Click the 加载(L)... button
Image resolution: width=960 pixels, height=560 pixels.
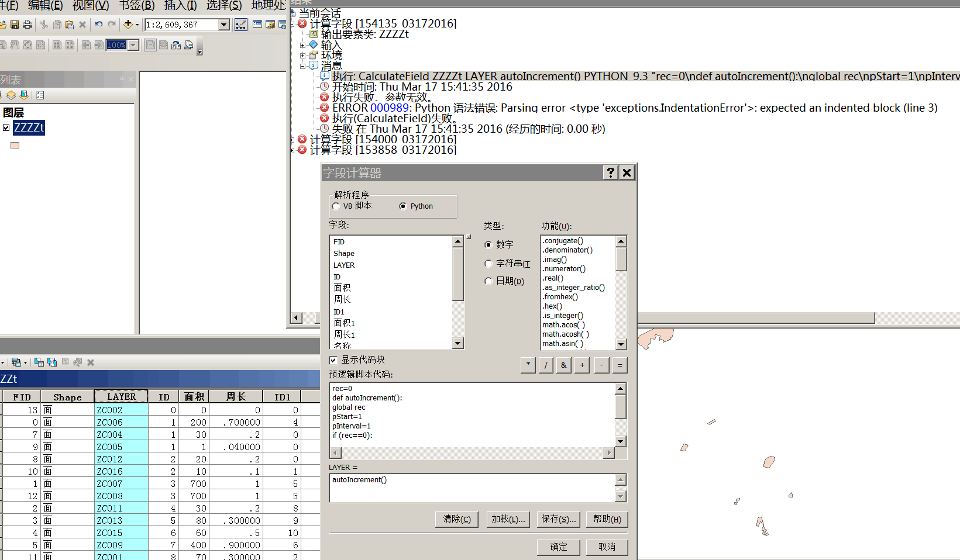(508, 519)
